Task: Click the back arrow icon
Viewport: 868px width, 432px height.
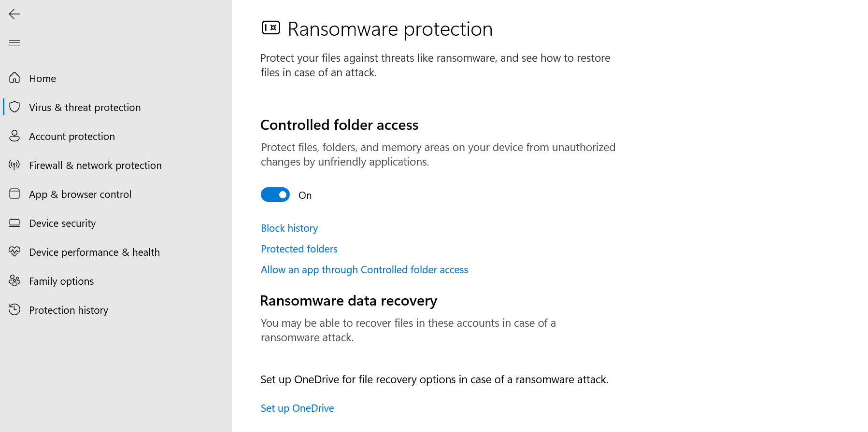Action: (14, 14)
